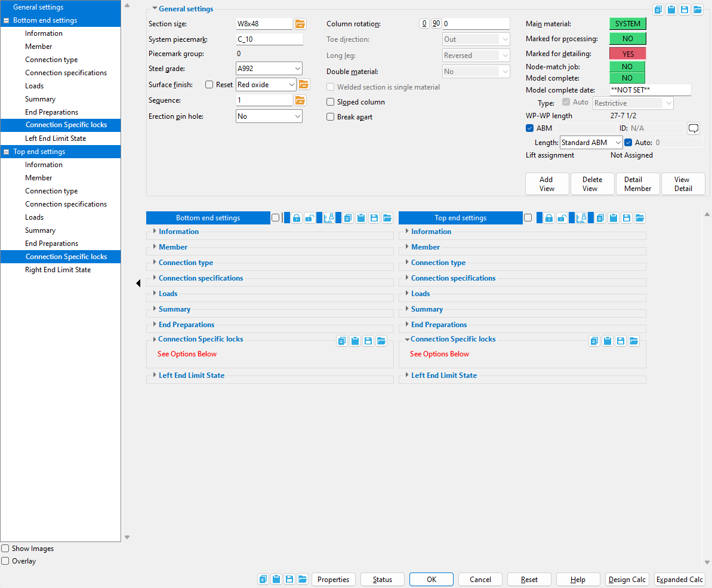Select End Preparations under sidebar Top end settings
Screen dimensions: 712x588
(51, 244)
